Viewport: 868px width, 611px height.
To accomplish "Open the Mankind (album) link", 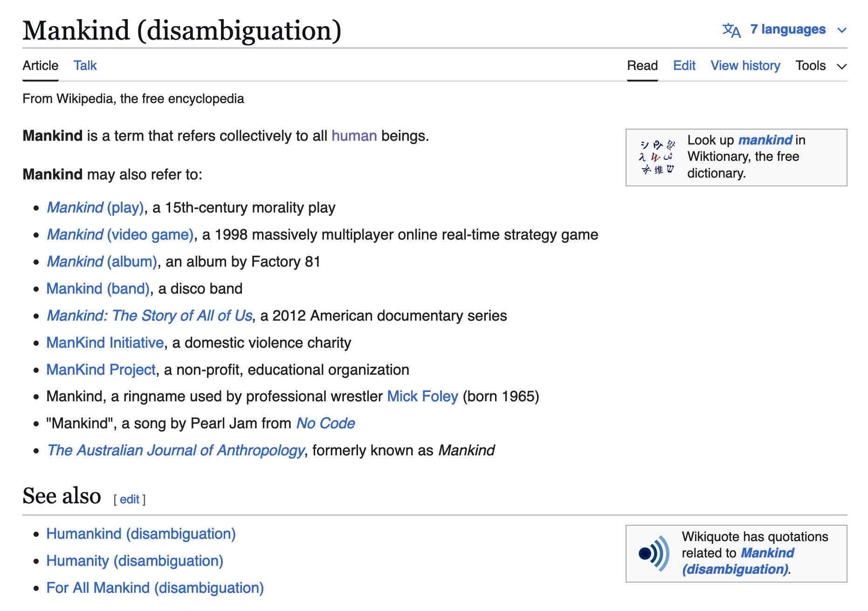I will pos(102,261).
